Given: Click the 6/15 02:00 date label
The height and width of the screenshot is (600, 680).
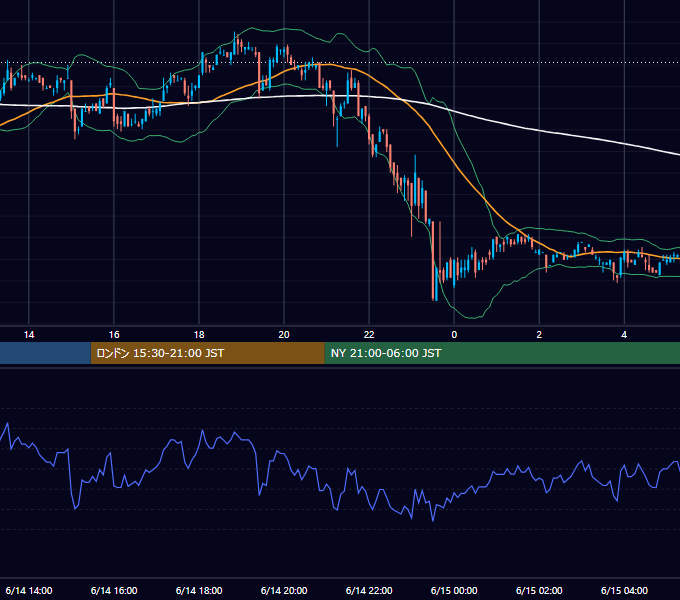Looking at the screenshot, I should coord(539,590).
